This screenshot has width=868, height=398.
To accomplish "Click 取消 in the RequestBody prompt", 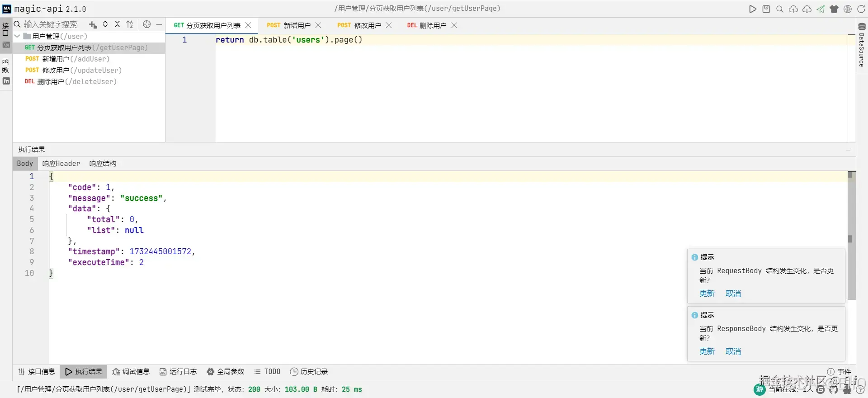I will pos(733,294).
